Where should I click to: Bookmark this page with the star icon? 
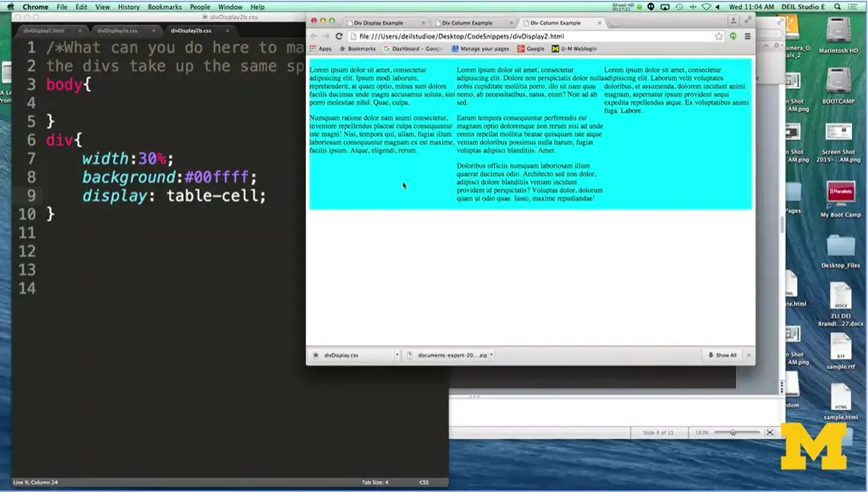719,36
